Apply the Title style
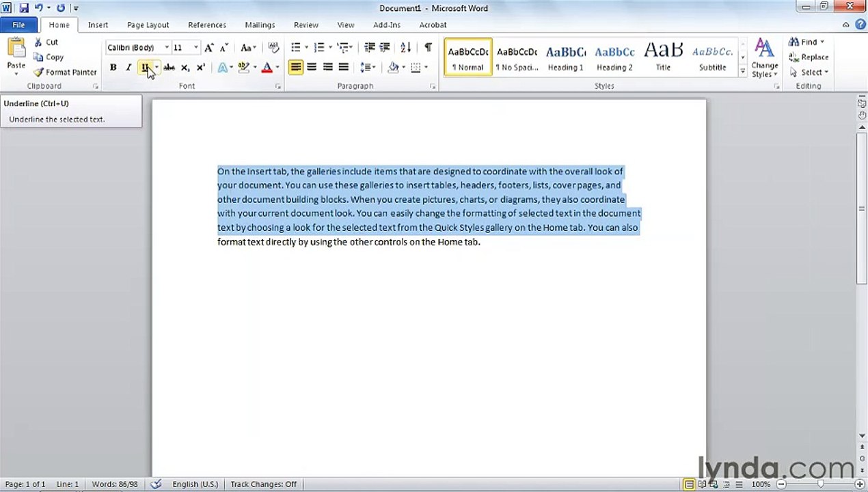 click(663, 57)
